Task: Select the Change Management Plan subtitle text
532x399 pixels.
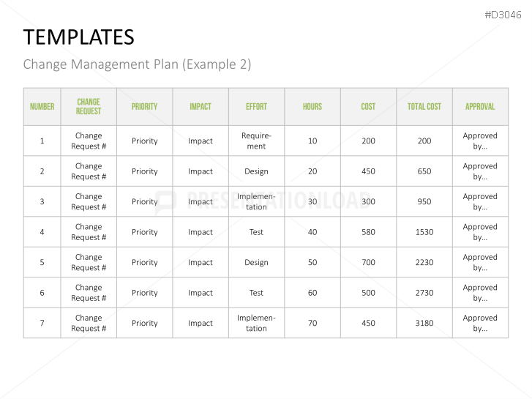Action: click(x=137, y=64)
